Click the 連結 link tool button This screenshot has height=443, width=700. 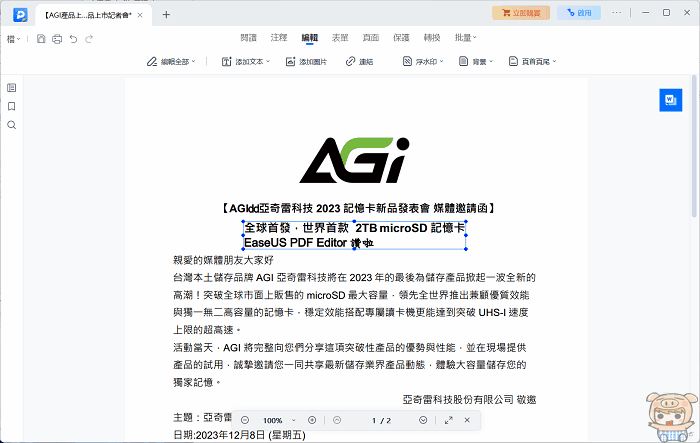[359, 62]
